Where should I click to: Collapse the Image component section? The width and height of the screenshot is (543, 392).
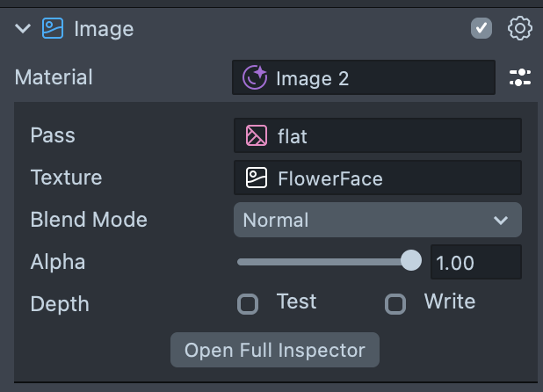[x=22, y=29]
